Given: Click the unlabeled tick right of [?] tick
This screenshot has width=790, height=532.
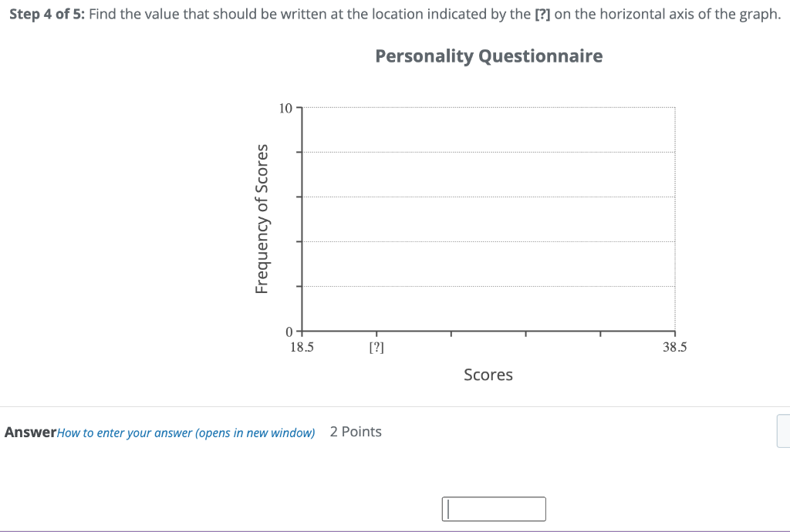Looking at the screenshot, I should [451, 334].
